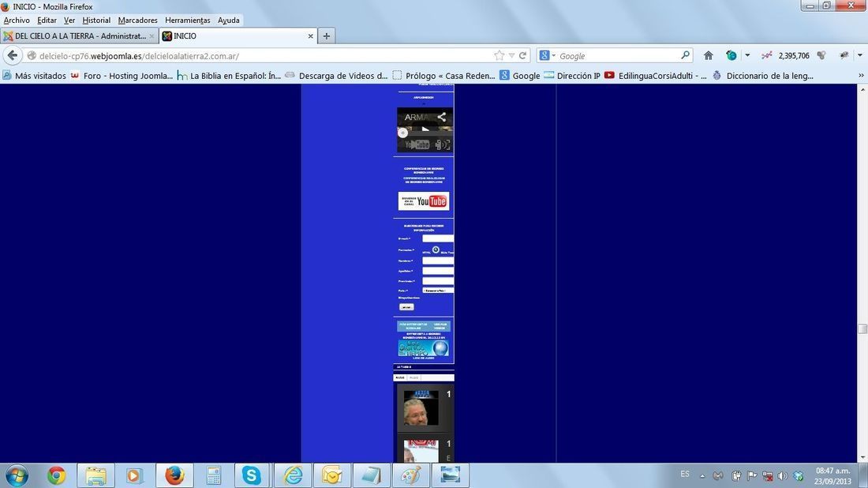Open the URL history dropdown arrow
Image resolution: width=868 pixels, height=488 pixels.
click(x=511, y=55)
